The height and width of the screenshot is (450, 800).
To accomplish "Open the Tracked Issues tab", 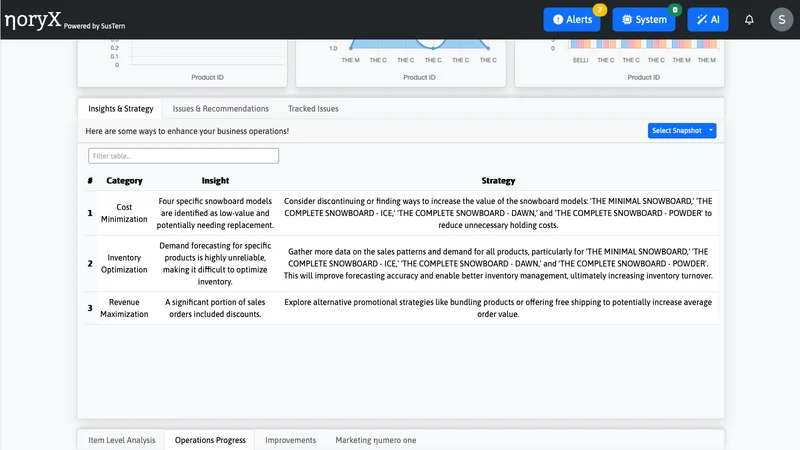I will [x=313, y=109].
